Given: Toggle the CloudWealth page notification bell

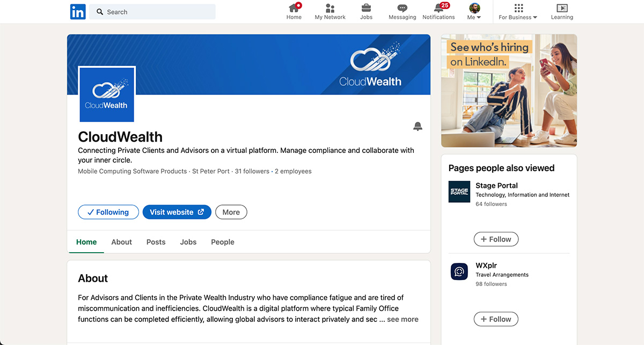Looking at the screenshot, I should pyautogui.click(x=418, y=127).
